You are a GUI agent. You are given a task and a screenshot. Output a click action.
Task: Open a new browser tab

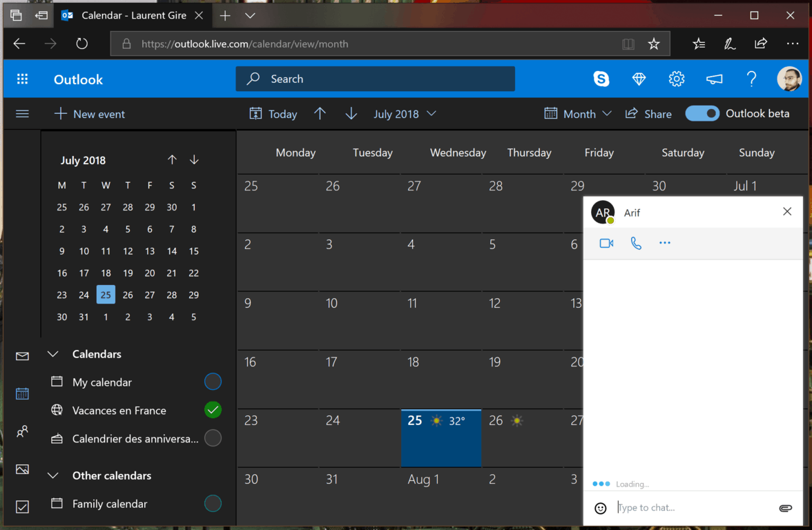point(225,15)
